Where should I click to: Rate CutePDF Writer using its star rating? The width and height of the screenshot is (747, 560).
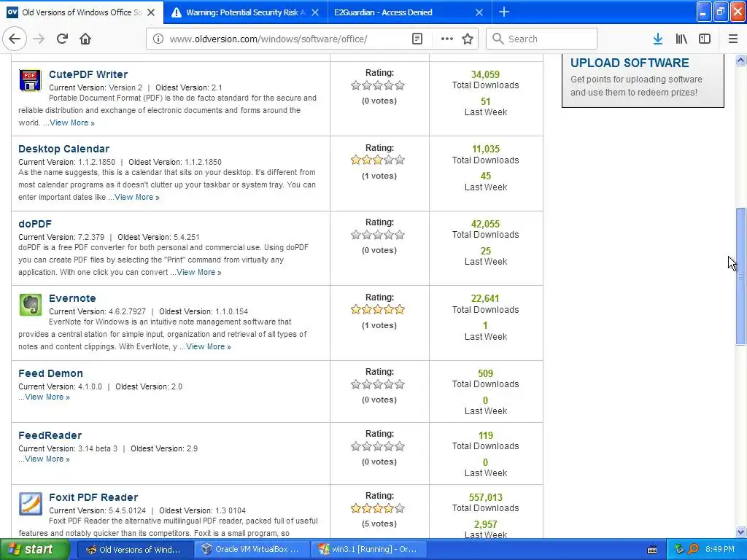(378, 86)
